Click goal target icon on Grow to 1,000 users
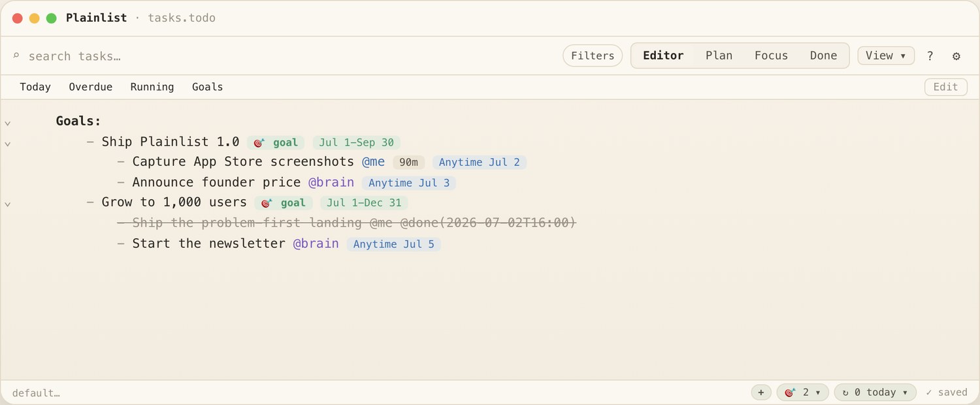Image resolution: width=980 pixels, height=405 pixels. [x=267, y=203]
